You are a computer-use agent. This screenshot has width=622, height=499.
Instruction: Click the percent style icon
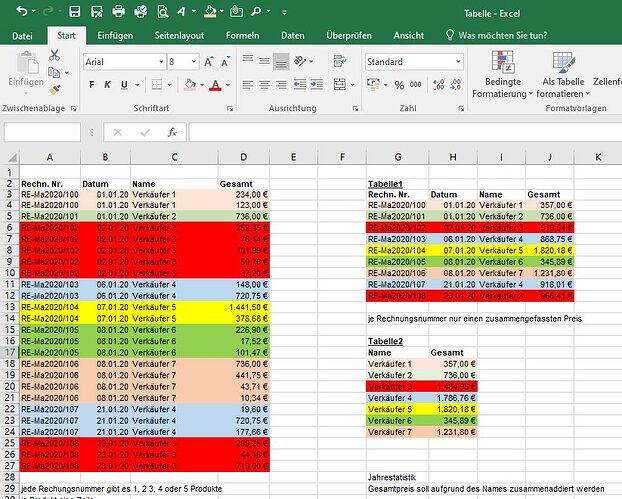point(400,85)
